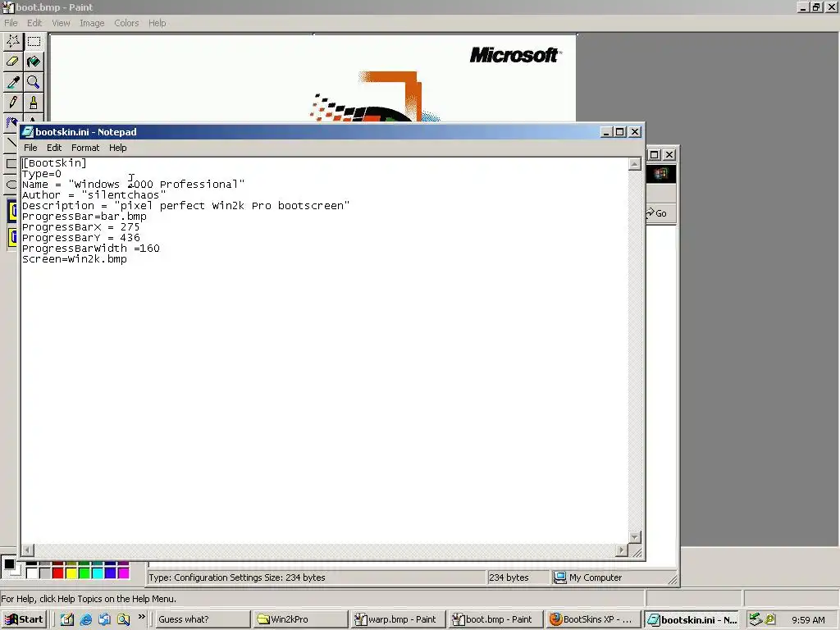The width and height of the screenshot is (840, 630).
Task: Switch to the Win2kPro folder taskbar button
Action: [x=300, y=619]
